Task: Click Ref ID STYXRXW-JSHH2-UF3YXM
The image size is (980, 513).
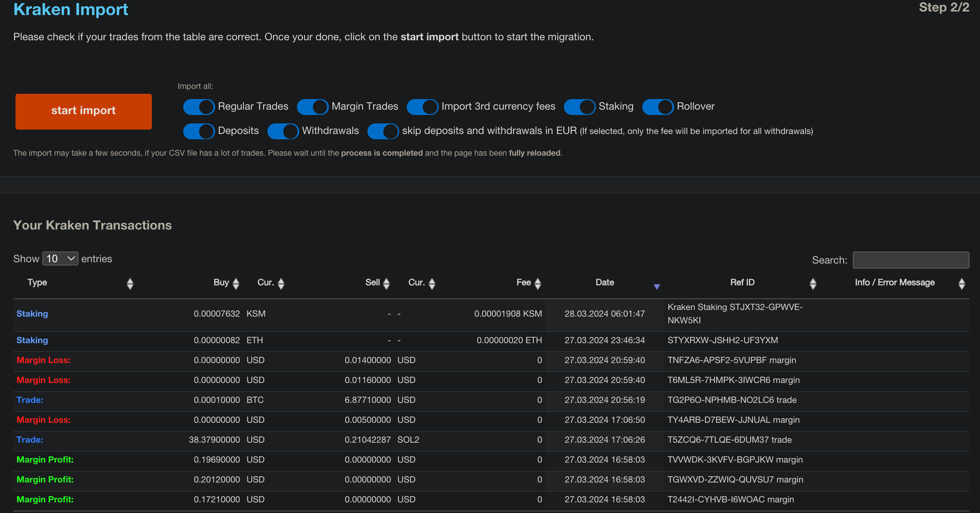Action: pyautogui.click(x=722, y=340)
